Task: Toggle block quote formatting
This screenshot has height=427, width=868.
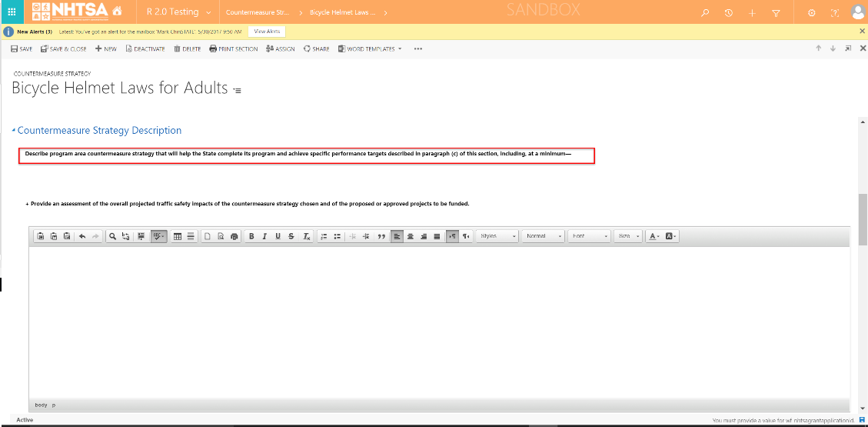Action: click(x=381, y=236)
